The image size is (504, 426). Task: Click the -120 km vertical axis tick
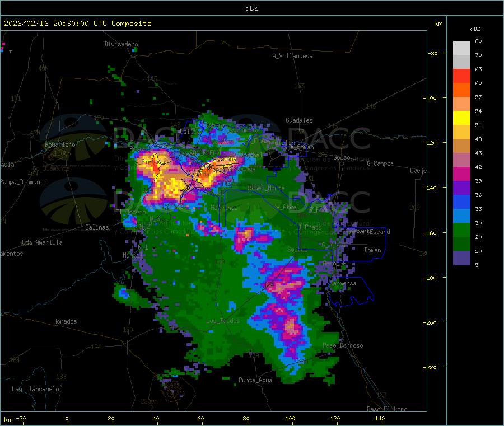click(x=430, y=143)
